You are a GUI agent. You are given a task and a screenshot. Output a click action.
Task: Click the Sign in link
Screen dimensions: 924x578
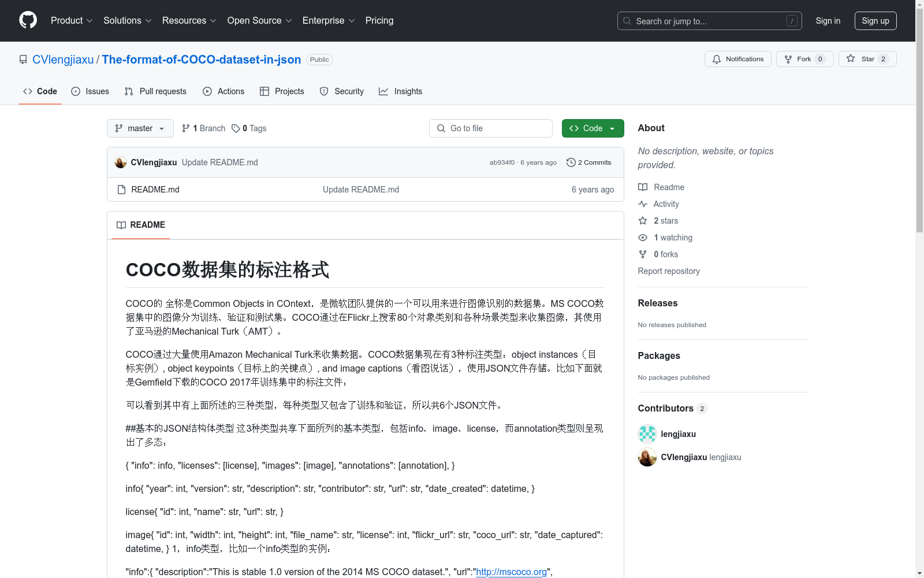click(828, 21)
